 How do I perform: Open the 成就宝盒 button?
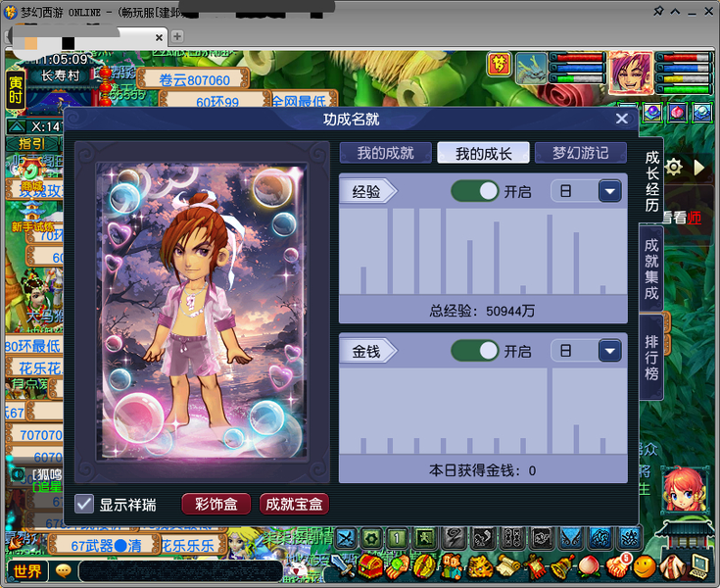pos(294,504)
